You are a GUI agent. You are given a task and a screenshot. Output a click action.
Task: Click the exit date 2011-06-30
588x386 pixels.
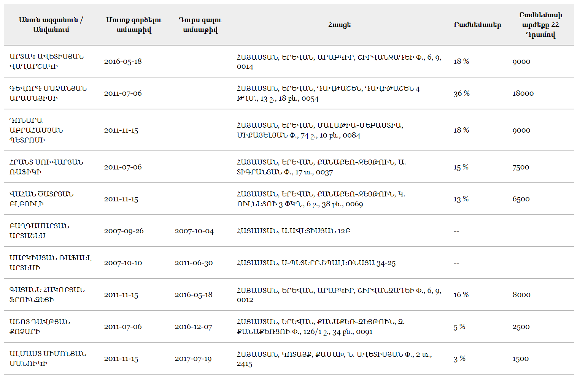pos(194,263)
